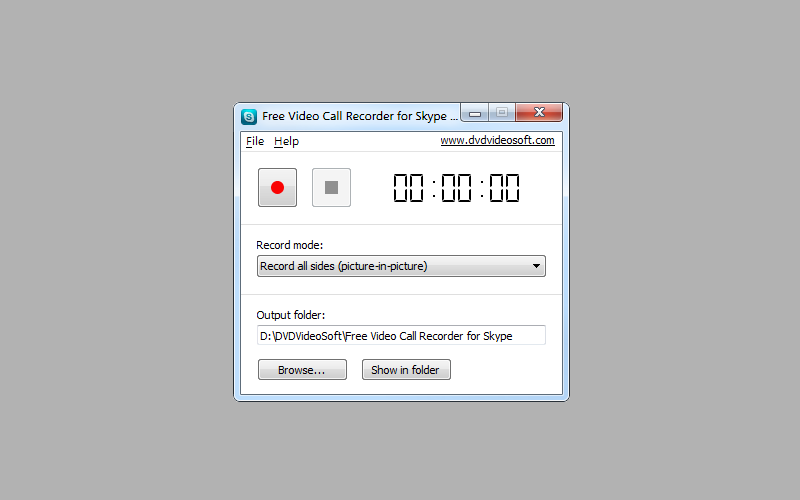Viewport: 800px width, 500px height.
Task: Visit the www.dvdvideosoft.com link
Action: (x=497, y=140)
